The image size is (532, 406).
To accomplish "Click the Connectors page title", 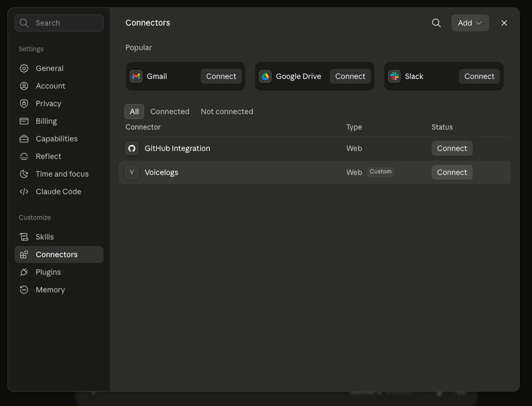I will click(148, 23).
